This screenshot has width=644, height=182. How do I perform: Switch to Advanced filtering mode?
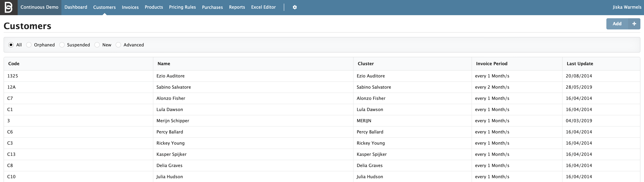click(118, 45)
